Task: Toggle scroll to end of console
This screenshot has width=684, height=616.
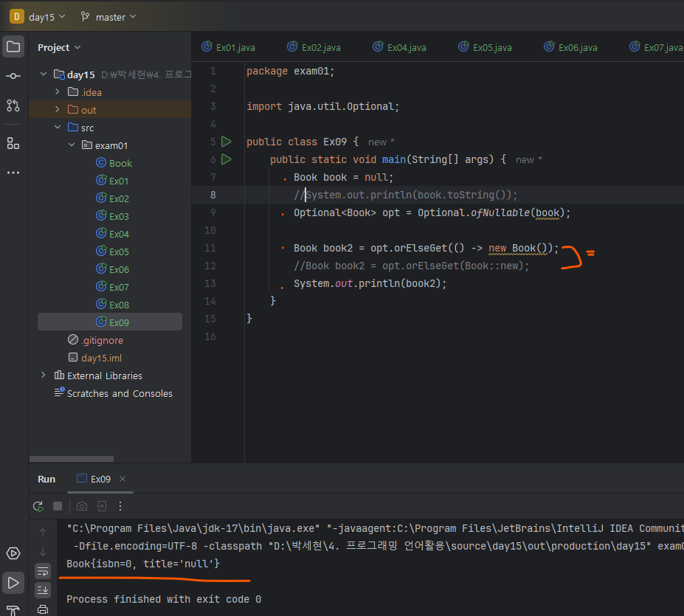Action: click(x=43, y=589)
